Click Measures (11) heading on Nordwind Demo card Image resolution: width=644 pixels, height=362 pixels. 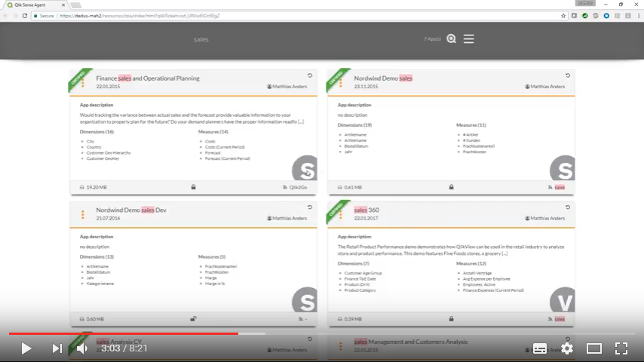(471, 125)
